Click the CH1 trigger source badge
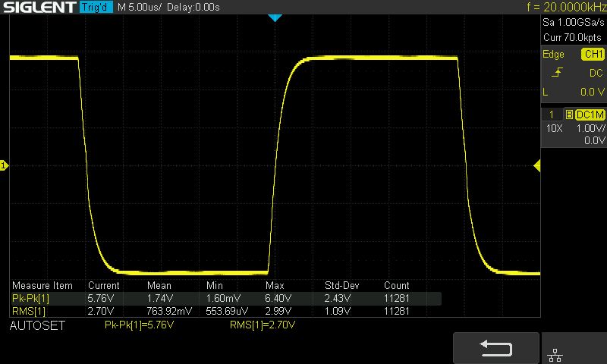This screenshot has height=364, width=607. [593, 54]
